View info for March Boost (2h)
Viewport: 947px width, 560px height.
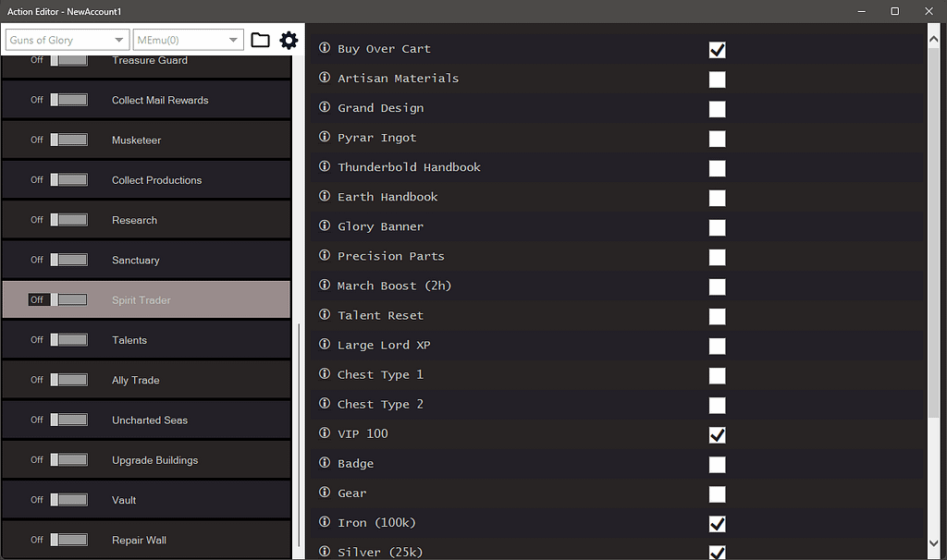click(x=323, y=286)
